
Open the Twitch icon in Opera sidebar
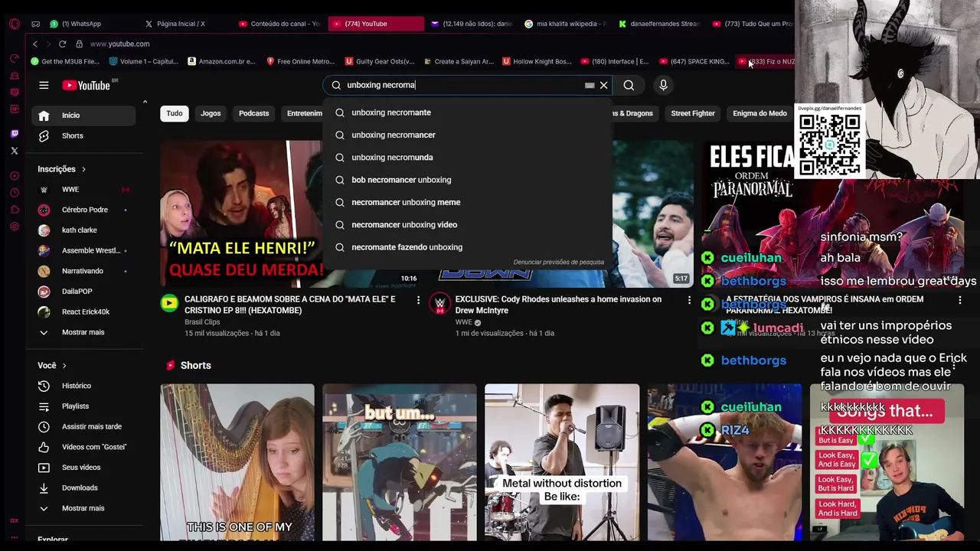click(x=15, y=134)
